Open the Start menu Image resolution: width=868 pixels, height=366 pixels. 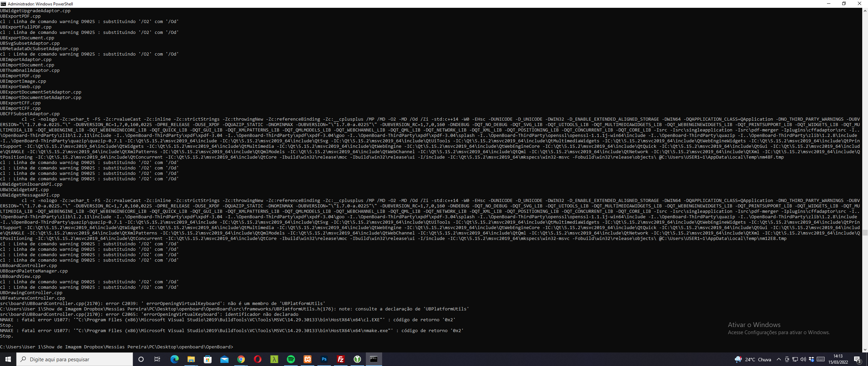(7, 359)
